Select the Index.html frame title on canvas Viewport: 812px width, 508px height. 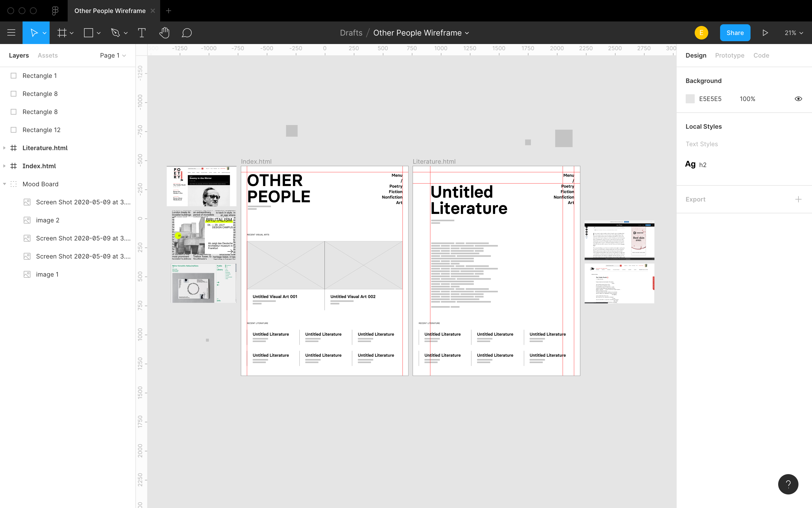[256, 161]
